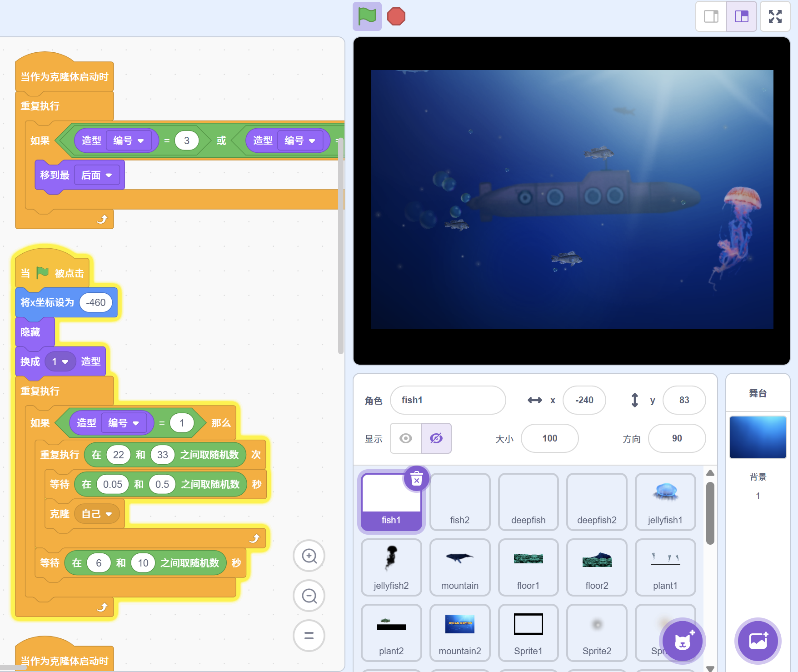Screen dimensions: 798x672
Task: Open the 后面 layer dropdown
Action: click(97, 176)
